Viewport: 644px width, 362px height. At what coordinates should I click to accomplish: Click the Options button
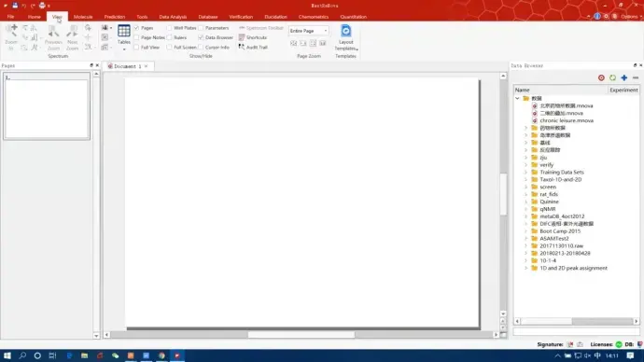630,17
